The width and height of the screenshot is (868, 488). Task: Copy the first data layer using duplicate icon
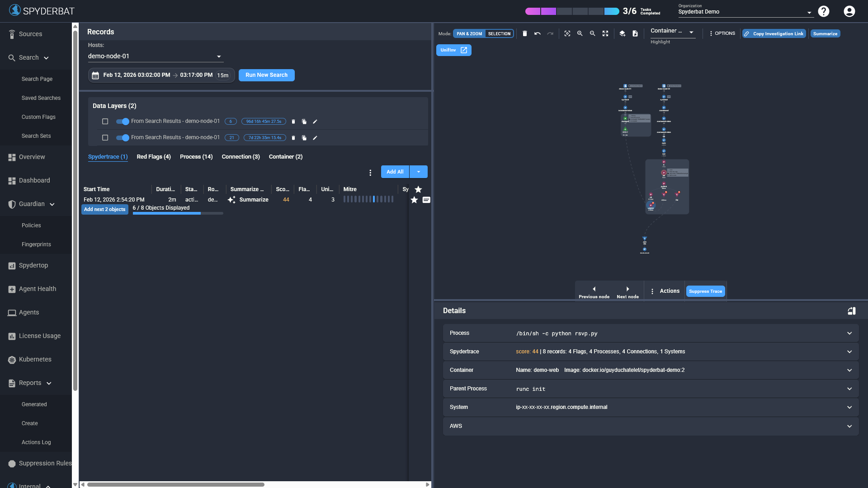304,121
